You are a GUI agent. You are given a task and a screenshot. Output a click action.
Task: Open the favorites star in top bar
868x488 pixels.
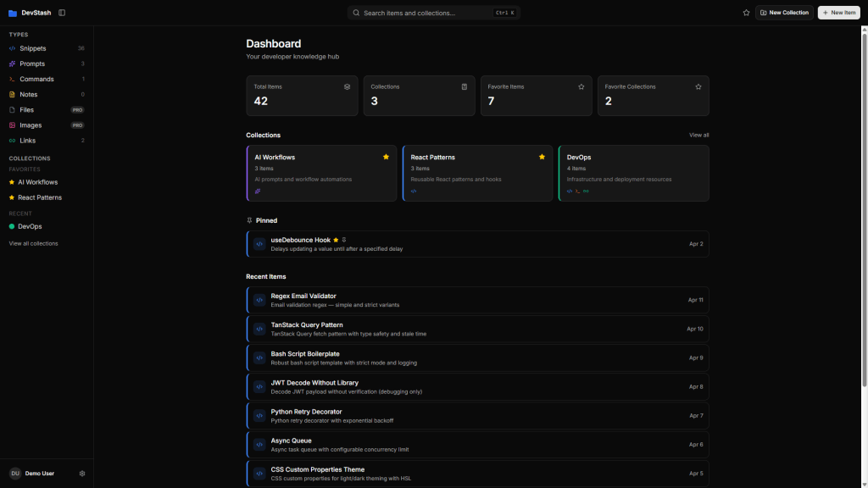pyautogui.click(x=746, y=13)
